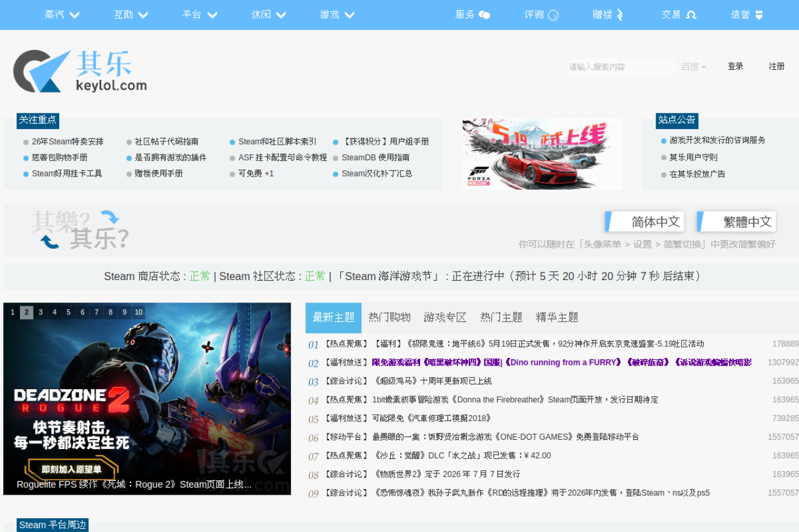Image resolution: width=799 pixels, height=532 pixels.
Task: Click the Steam 平台周边 section header
Action: tap(52, 525)
